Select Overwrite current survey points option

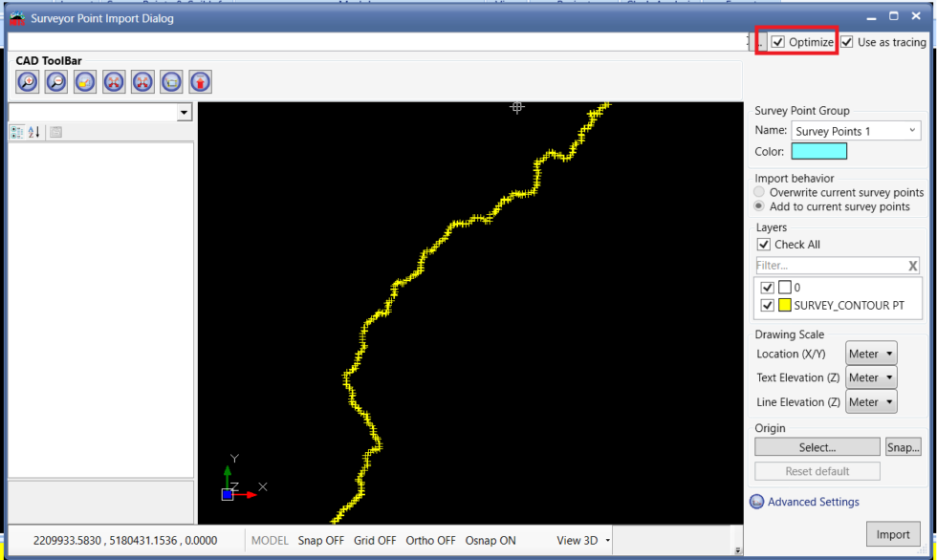[x=758, y=191]
